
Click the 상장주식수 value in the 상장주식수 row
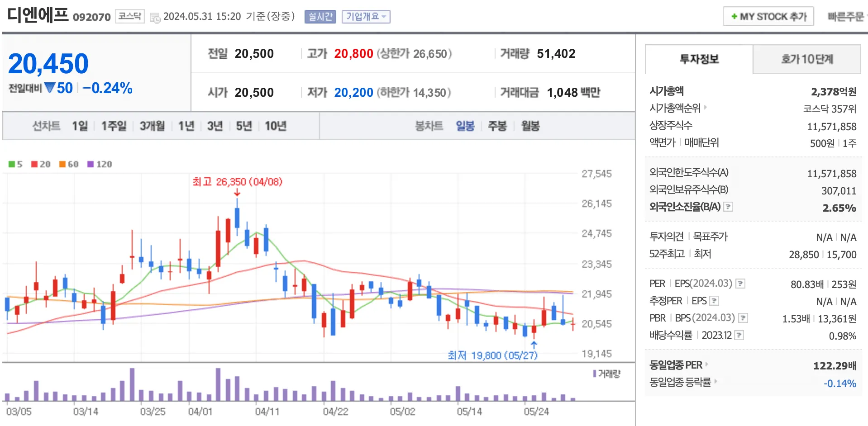tap(832, 127)
